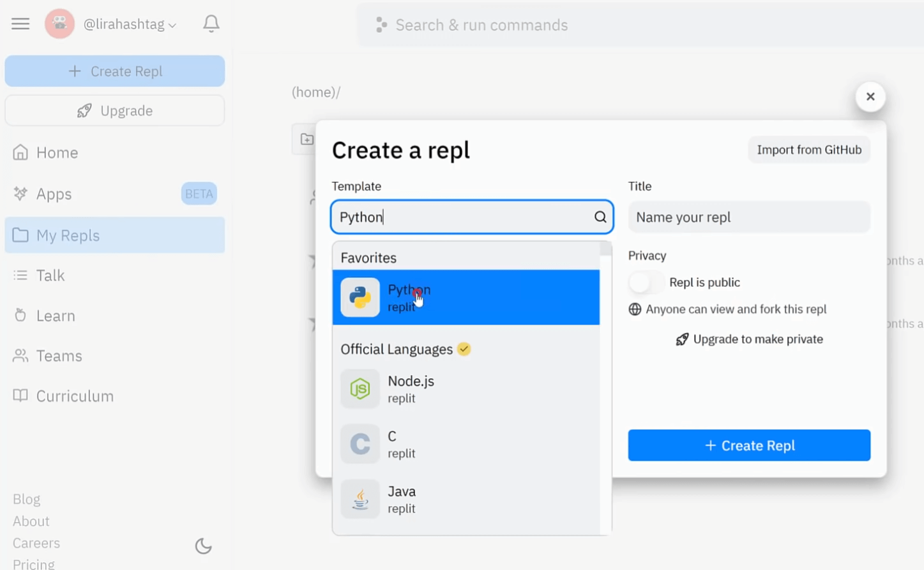Click the Name your repl field
The image size is (924, 570).
(x=748, y=217)
